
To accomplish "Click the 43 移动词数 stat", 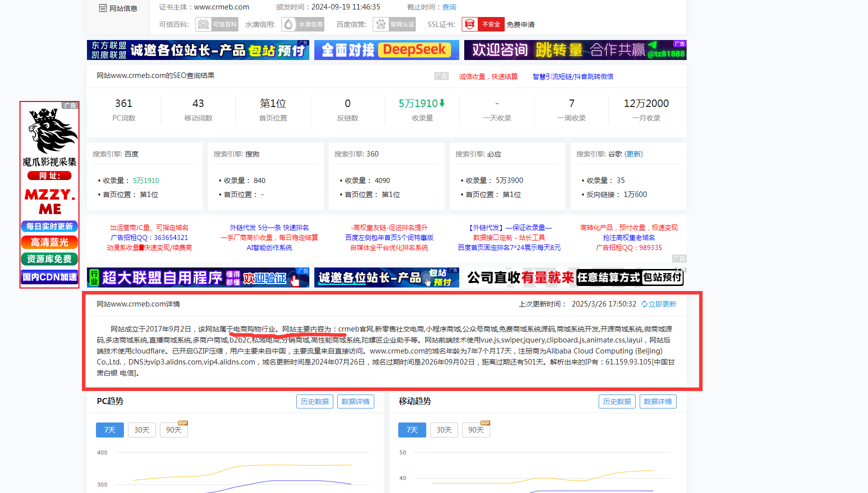I will pyautogui.click(x=198, y=110).
